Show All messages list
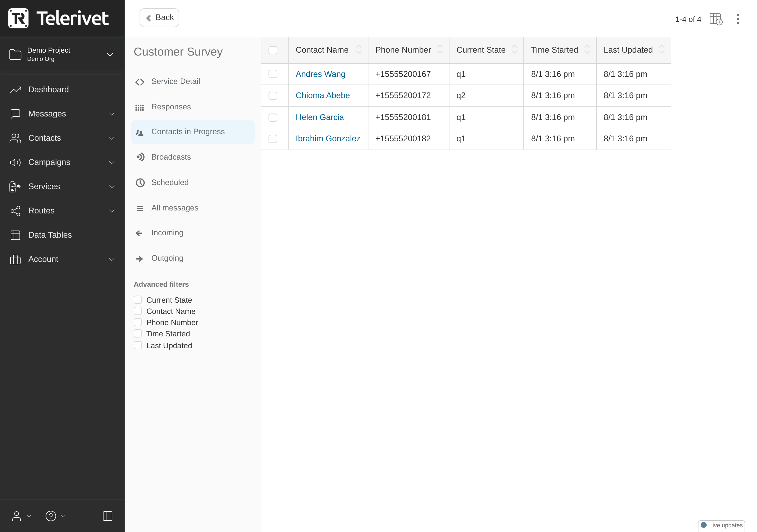This screenshot has width=757, height=532. tap(193, 208)
